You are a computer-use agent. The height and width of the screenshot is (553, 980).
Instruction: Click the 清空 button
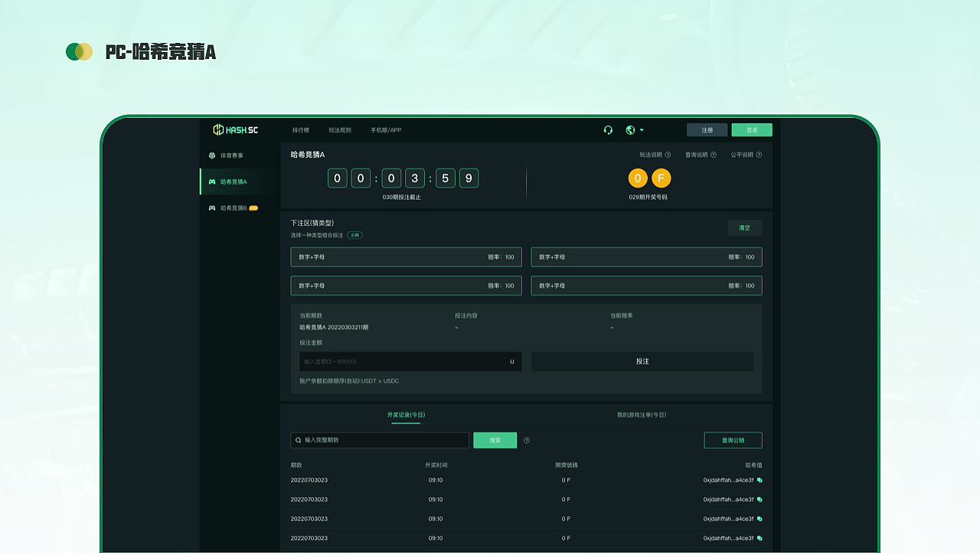744,228
